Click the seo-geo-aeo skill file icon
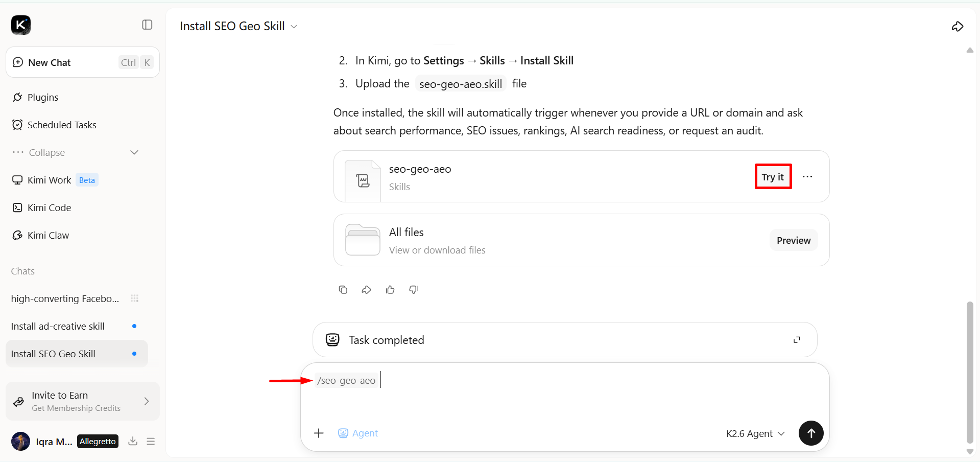Image resolution: width=980 pixels, height=462 pixels. coord(363,180)
